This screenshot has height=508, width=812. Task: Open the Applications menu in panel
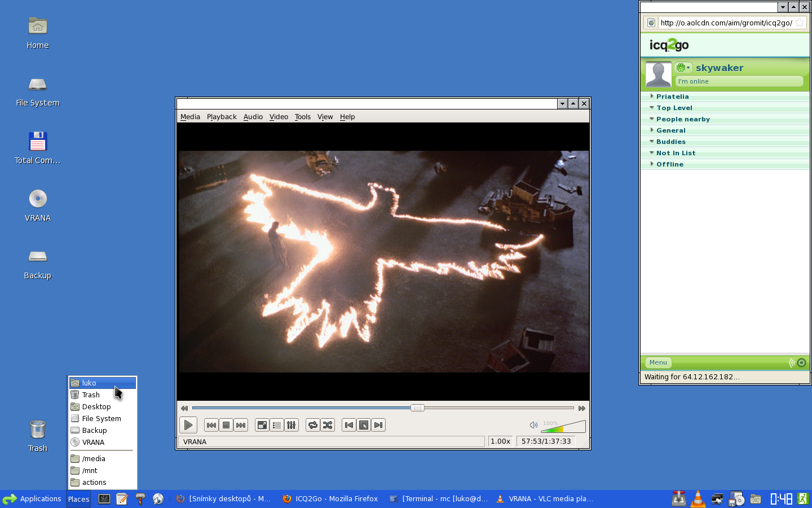click(32, 499)
